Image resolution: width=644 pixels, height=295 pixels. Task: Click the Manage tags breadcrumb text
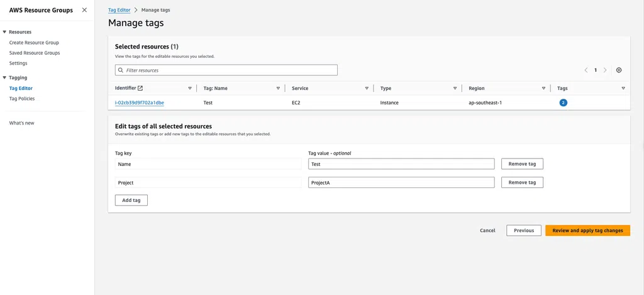tap(156, 10)
